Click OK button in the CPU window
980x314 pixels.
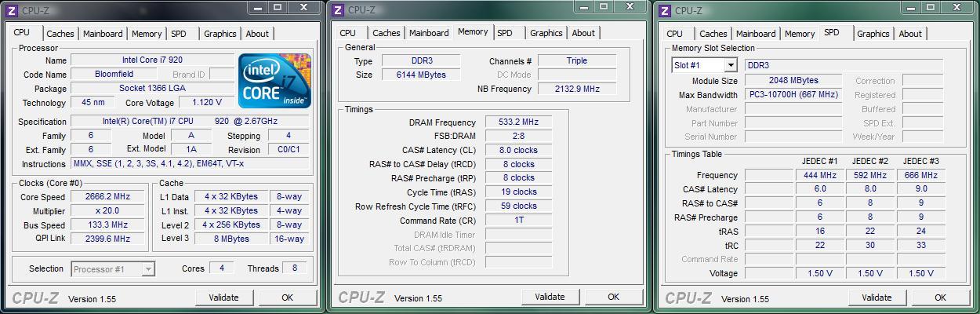click(287, 298)
